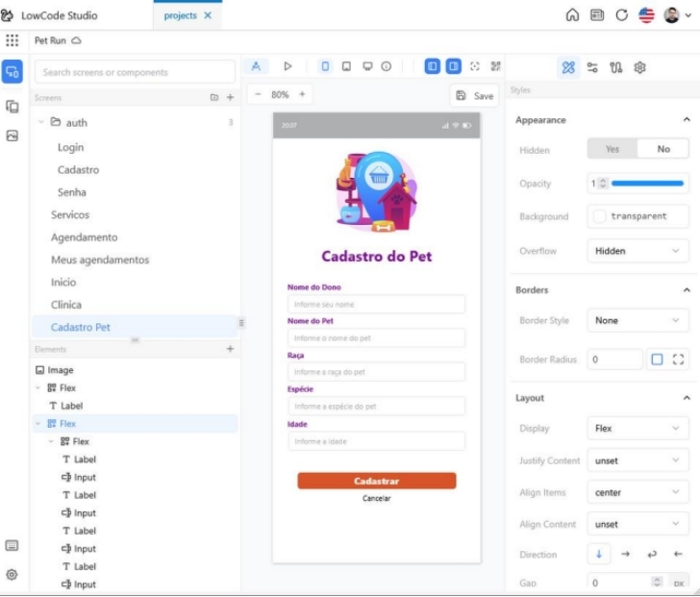Collapse the auth folder

(40, 122)
